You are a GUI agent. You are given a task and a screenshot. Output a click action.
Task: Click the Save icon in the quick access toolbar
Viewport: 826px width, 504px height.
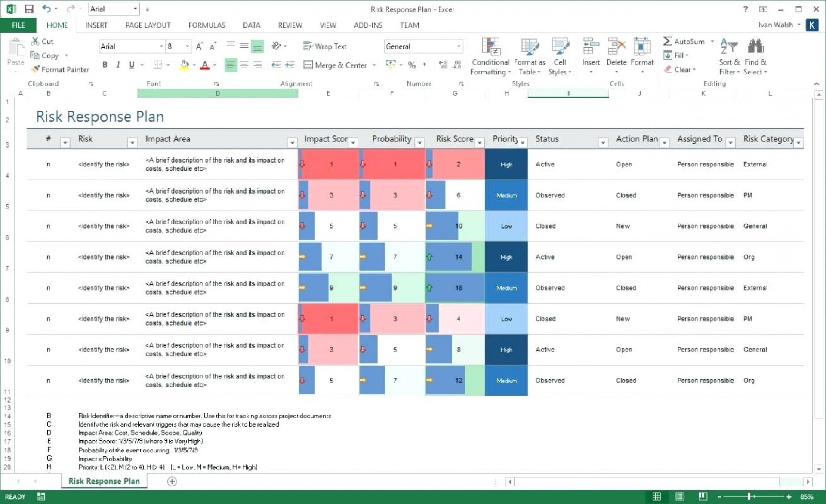pyautogui.click(x=29, y=9)
